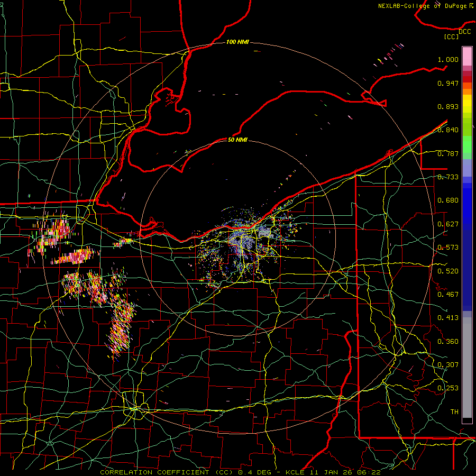Click the 50 NMI range ring label

[237, 140]
